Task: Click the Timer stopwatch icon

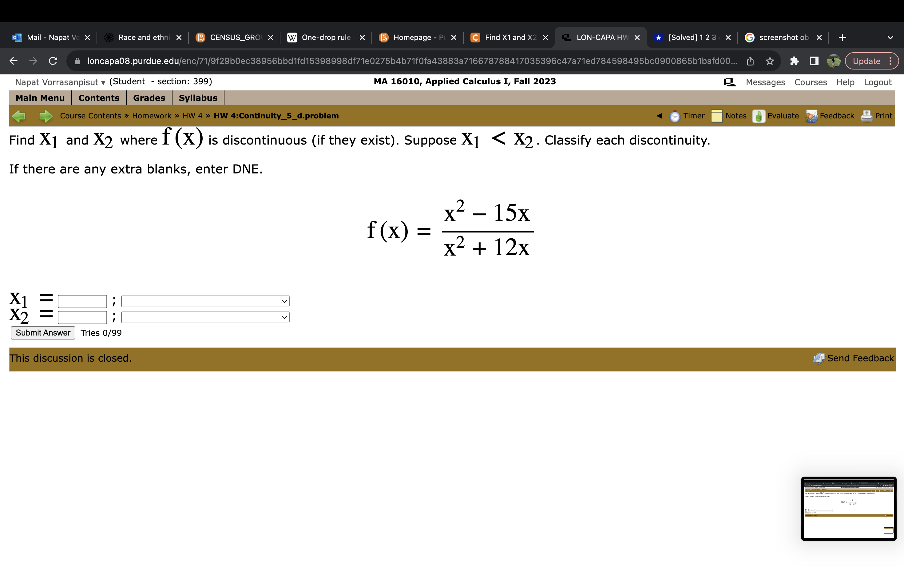Action: pos(674,116)
